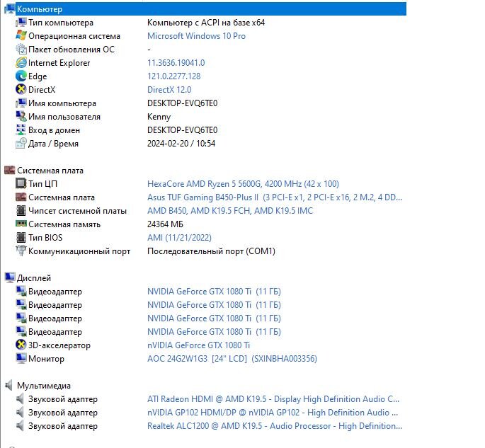The width and height of the screenshot is (485, 448).
Task: Click the Дисплей section header icon
Action: tap(10, 278)
